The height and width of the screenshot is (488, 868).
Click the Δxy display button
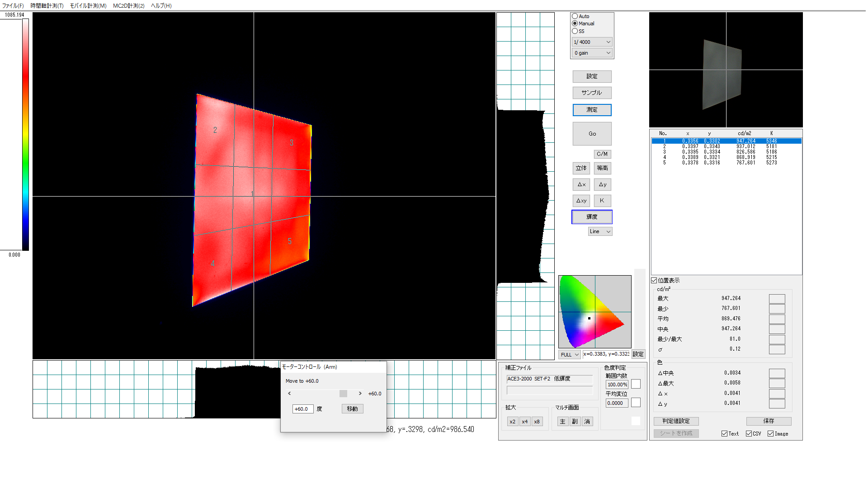coord(581,201)
